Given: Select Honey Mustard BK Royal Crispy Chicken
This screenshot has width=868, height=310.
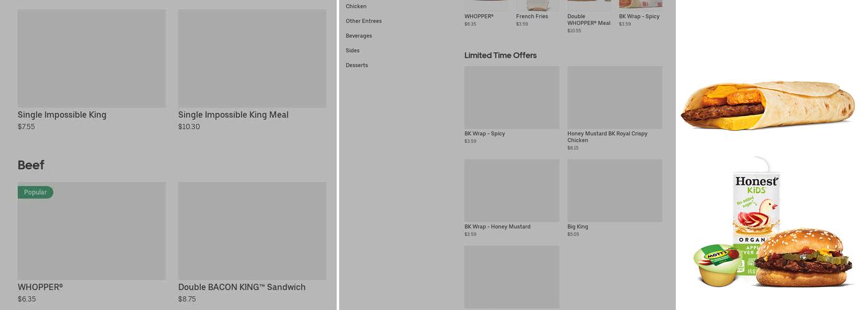Looking at the screenshot, I should click(614, 97).
